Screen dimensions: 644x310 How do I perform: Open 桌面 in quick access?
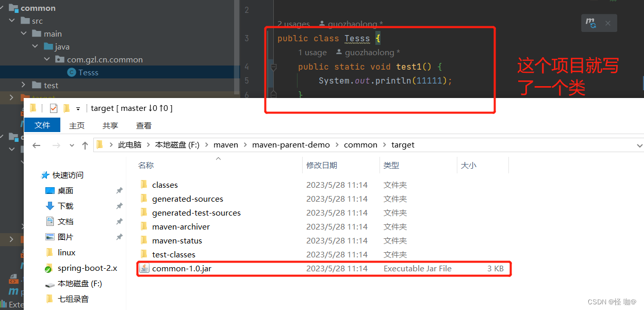[x=65, y=190]
